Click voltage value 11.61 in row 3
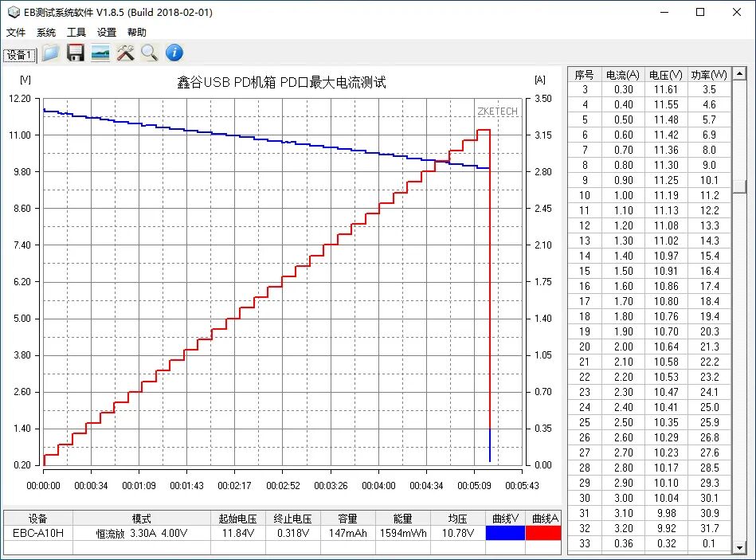756x560 pixels. (x=666, y=90)
